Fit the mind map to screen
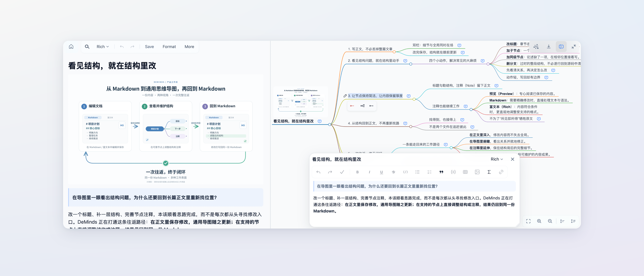Viewport: 644px width, 276px height. [528, 221]
